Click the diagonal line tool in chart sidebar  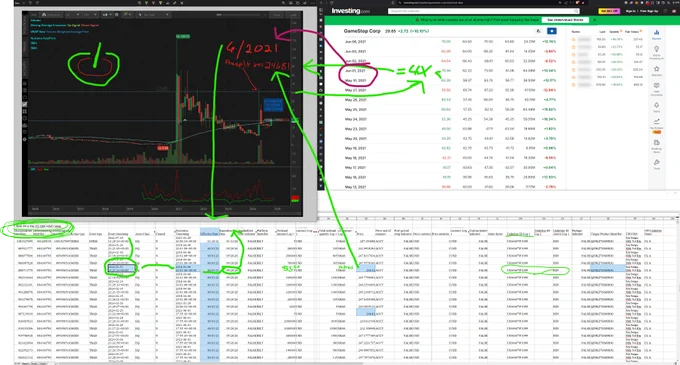click(x=25, y=104)
